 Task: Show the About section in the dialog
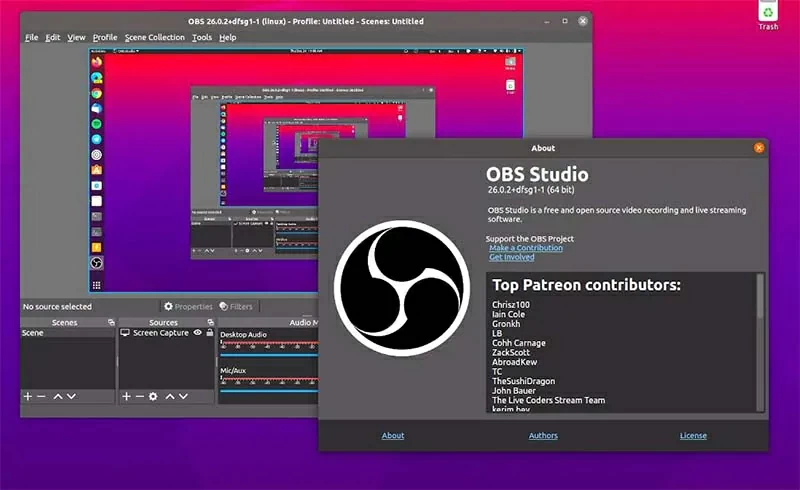(x=393, y=435)
